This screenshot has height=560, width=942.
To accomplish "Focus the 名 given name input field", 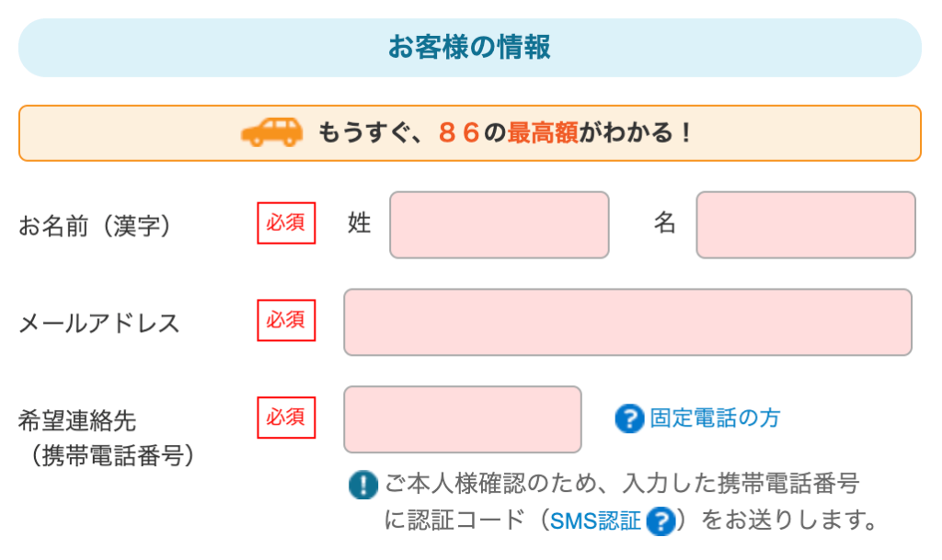I will pyautogui.click(x=806, y=225).
